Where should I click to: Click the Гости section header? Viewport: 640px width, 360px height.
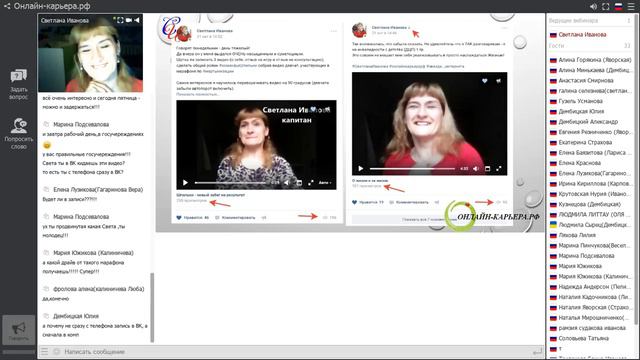(590, 46)
